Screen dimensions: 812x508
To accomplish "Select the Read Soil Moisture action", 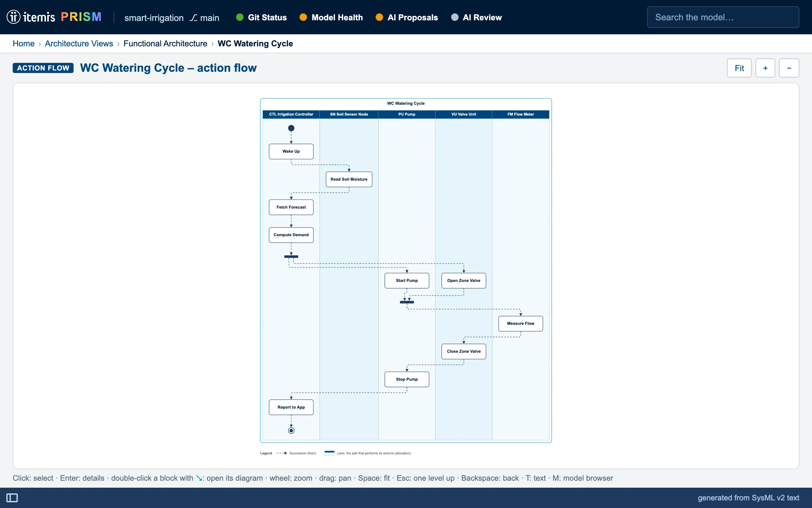I will pos(349,179).
